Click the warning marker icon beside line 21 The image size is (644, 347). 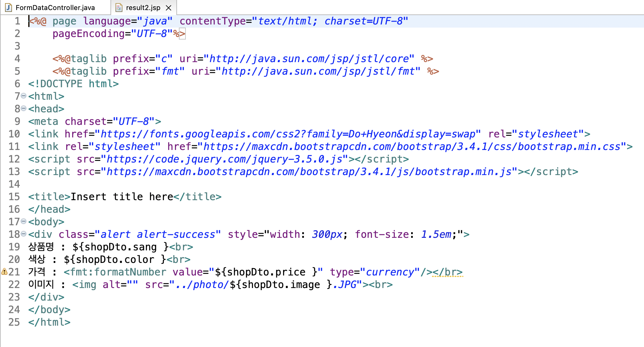point(4,272)
